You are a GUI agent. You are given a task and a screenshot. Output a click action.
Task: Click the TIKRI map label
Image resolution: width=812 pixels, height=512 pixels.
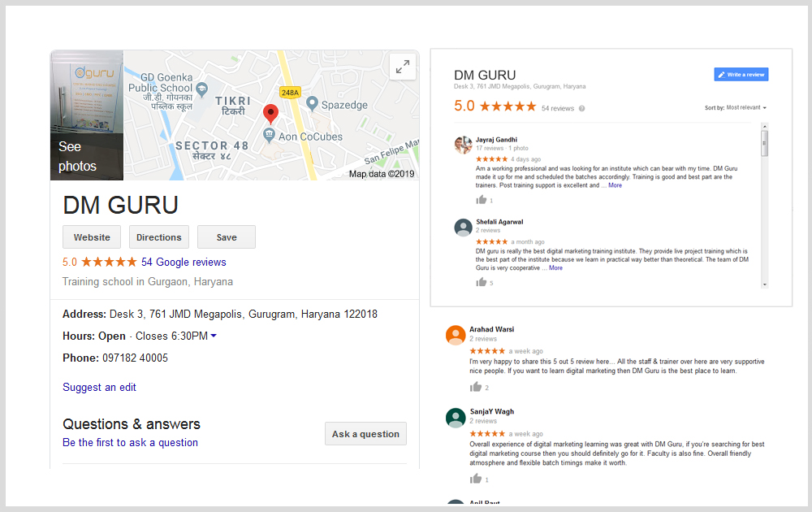233,101
